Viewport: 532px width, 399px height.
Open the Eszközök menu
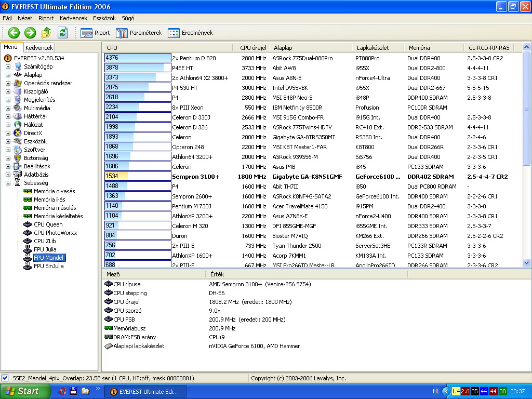click(104, 18)
